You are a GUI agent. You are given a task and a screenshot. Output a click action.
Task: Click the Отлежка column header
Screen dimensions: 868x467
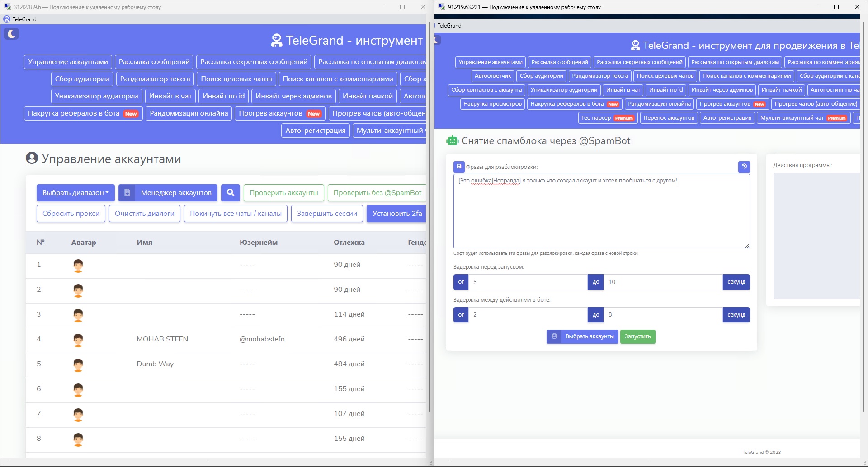pos(349,243)
